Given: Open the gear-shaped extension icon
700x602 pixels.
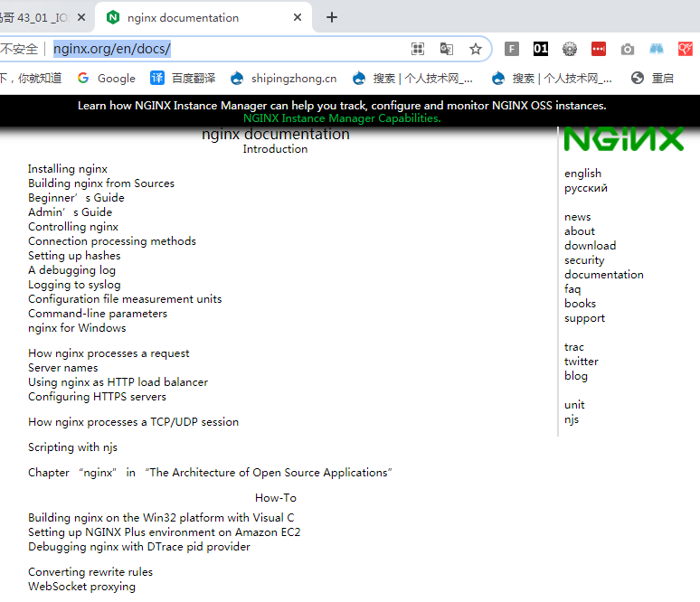Looking at the screenshot, I should point(570,49).
